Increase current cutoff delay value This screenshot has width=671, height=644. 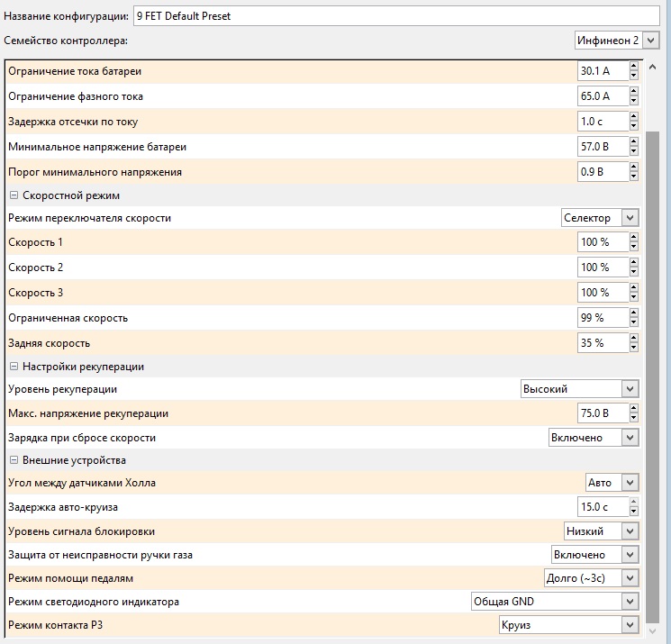pyautogui.click(x=634, y=116)
